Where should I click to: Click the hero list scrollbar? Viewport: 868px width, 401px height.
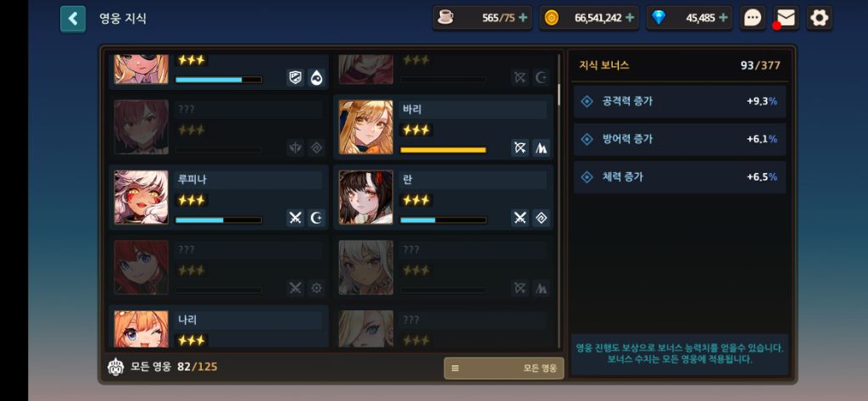click(559, 94)
